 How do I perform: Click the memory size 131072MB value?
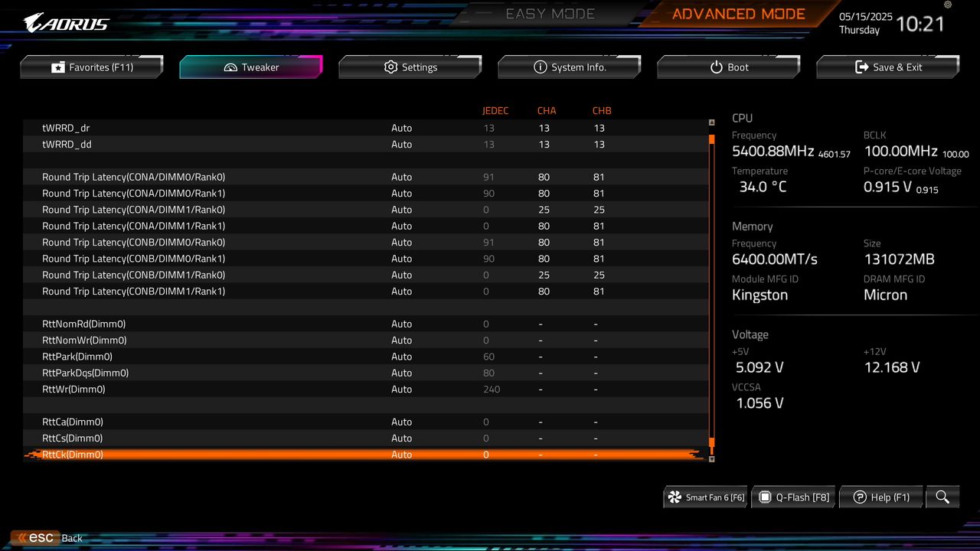click(899, 259)
